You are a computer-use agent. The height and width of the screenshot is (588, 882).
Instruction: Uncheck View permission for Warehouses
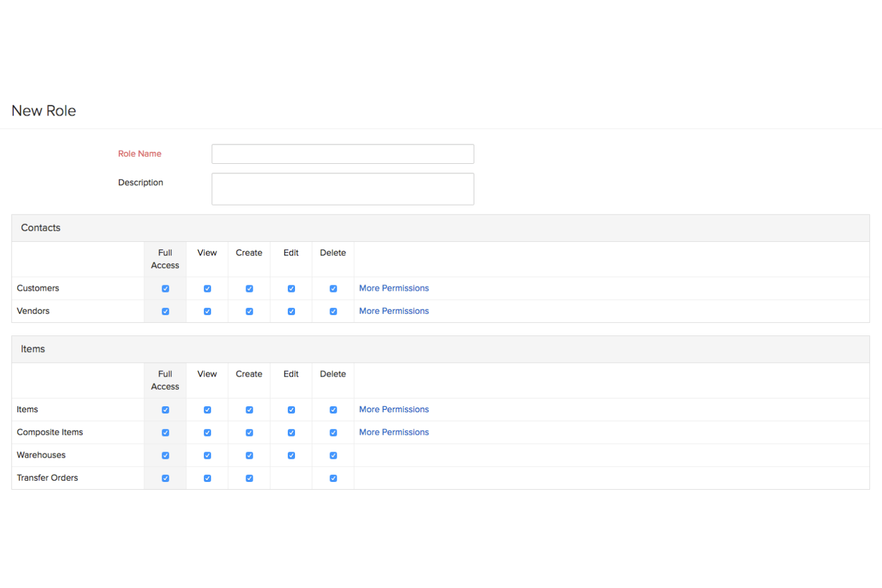pos(207,455)
